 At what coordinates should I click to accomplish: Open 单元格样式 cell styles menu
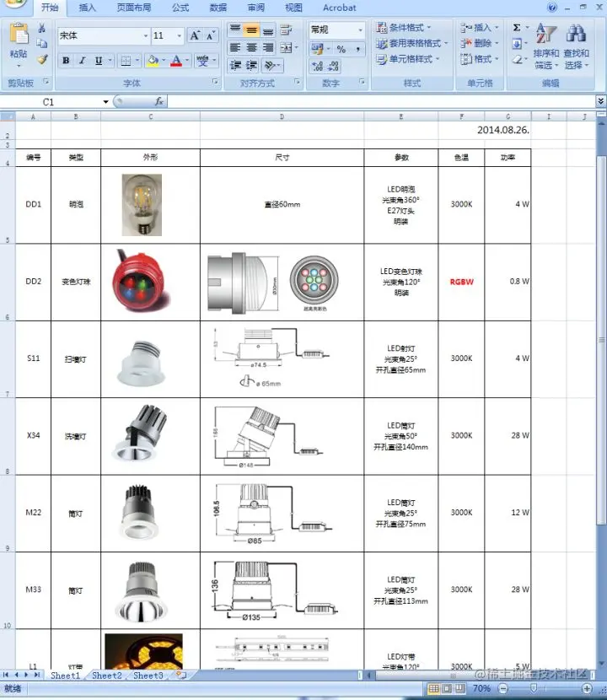coord(407,59)
